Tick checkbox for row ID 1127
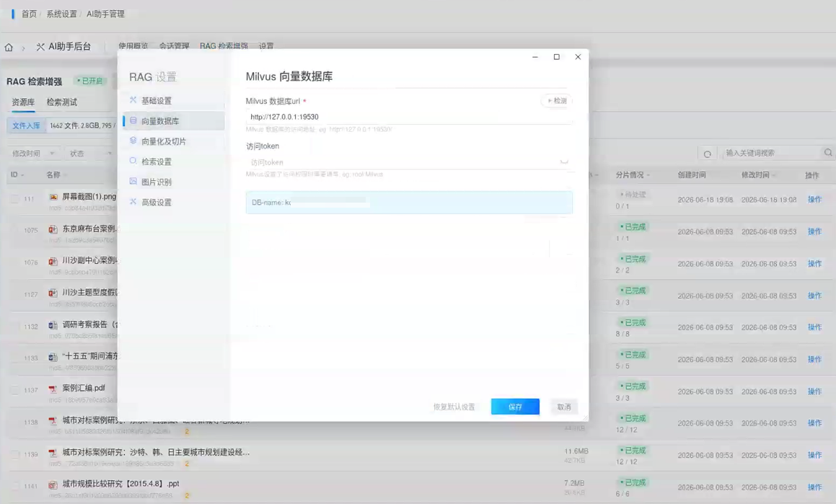The image size is (836, 504). tap(15, 295)
